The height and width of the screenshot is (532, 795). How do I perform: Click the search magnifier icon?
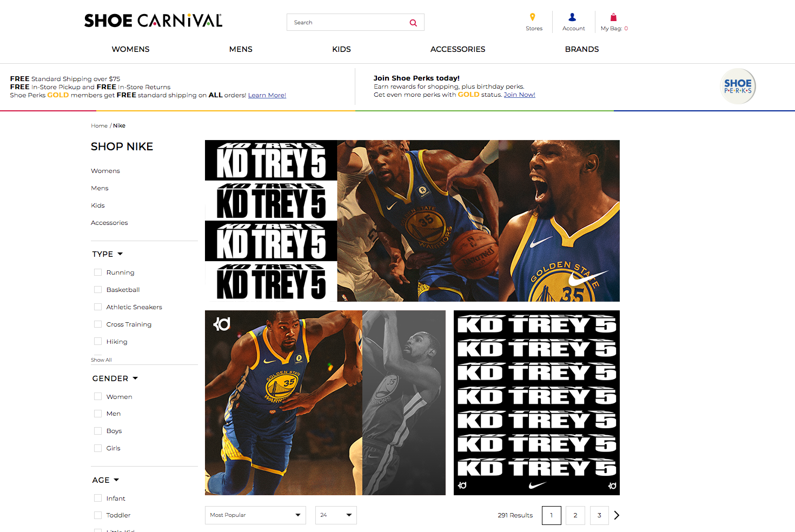pyautogui.click(x=413, y=23)
